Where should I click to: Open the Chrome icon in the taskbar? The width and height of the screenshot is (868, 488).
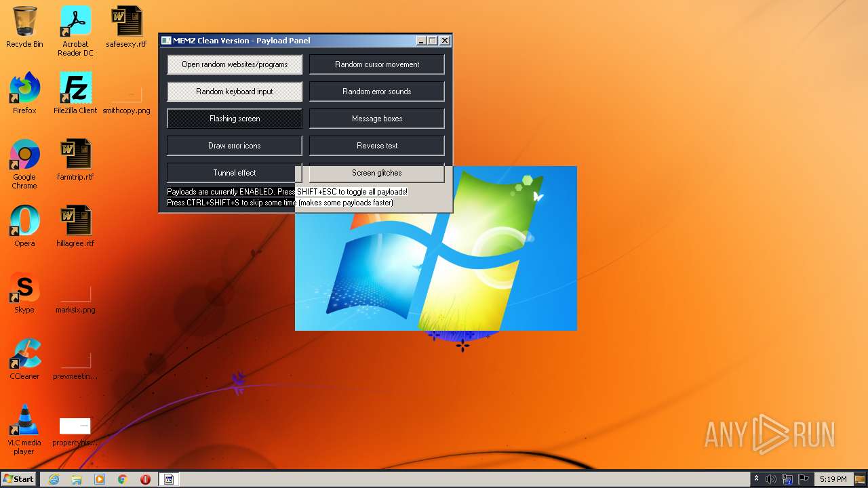point(123,479)
